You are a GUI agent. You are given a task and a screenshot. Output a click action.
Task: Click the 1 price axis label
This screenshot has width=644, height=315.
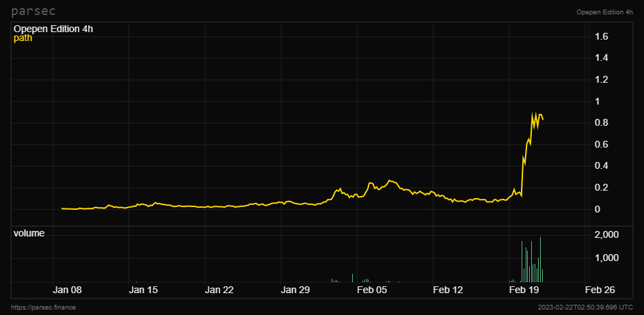point(598,101)
